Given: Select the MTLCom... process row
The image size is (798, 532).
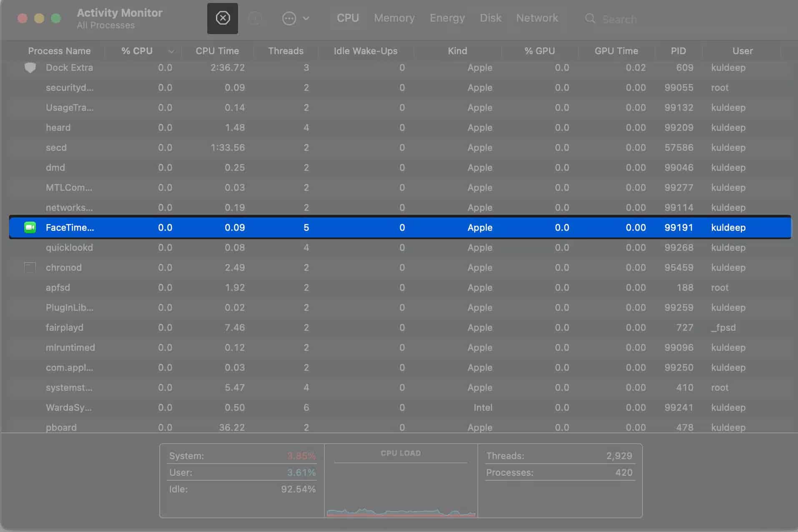Looking at the screenshot, I should pyautogui.click(x=400, y=187).
